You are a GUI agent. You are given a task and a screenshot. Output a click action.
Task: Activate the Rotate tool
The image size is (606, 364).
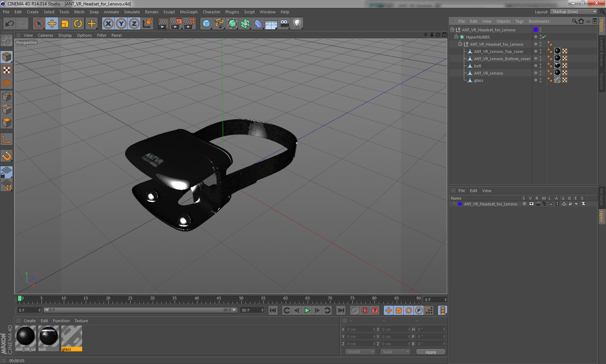[x=78, y=24]
